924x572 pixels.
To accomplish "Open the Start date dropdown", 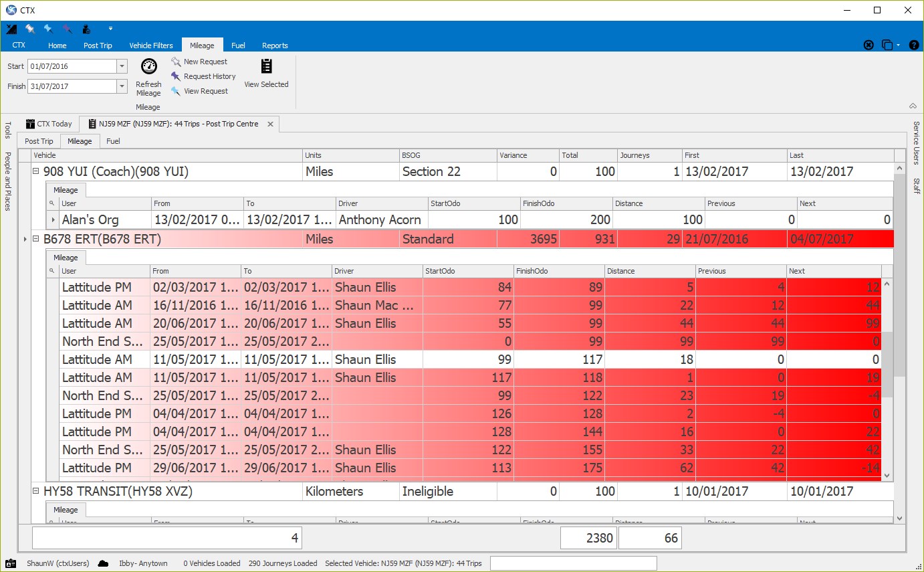I will click(122, 66).
